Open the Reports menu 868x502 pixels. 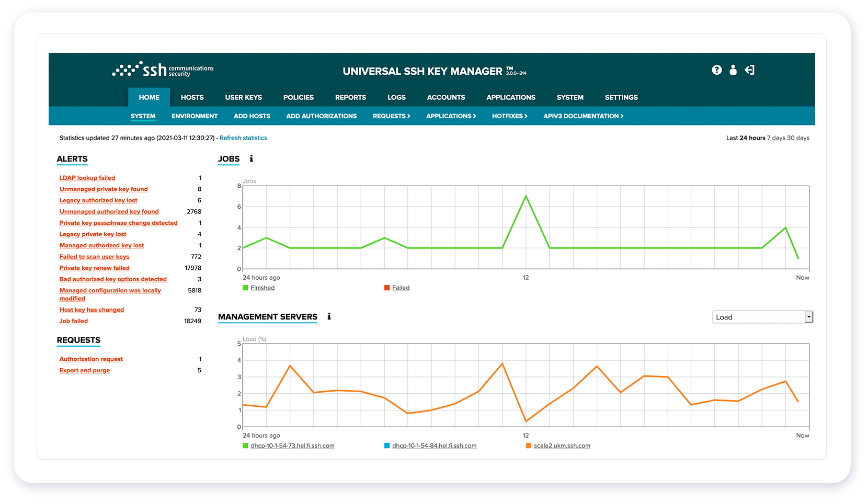click(x=350, y=97)
